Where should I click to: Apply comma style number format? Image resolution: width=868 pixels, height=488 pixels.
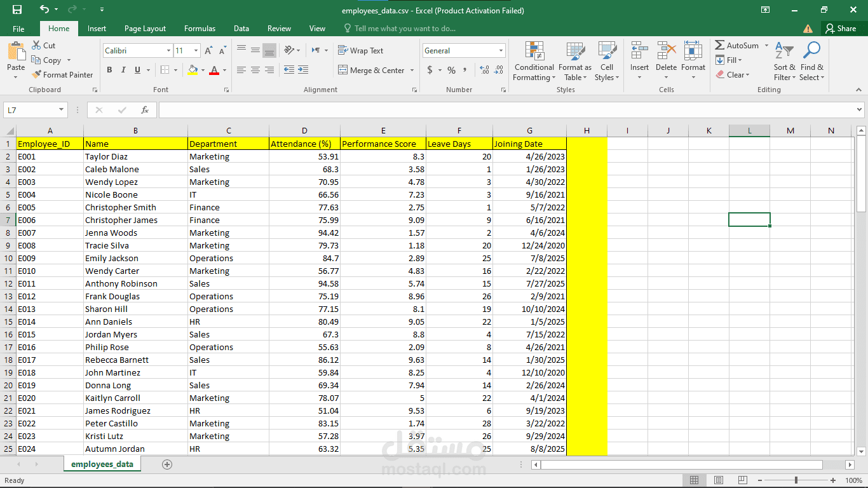coord(465,70)
